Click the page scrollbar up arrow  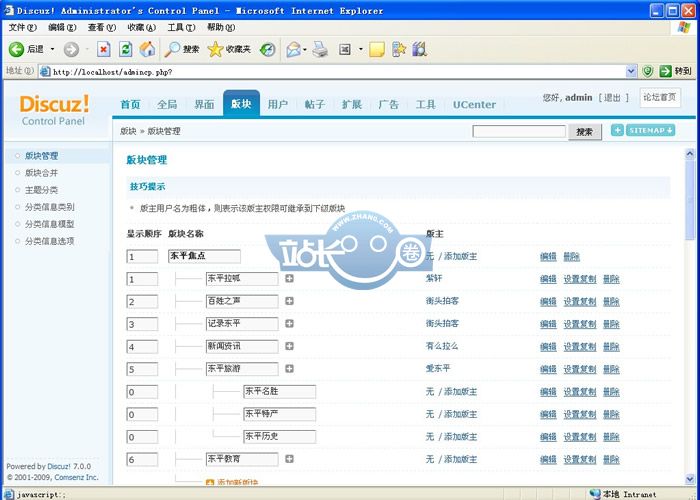690,154
